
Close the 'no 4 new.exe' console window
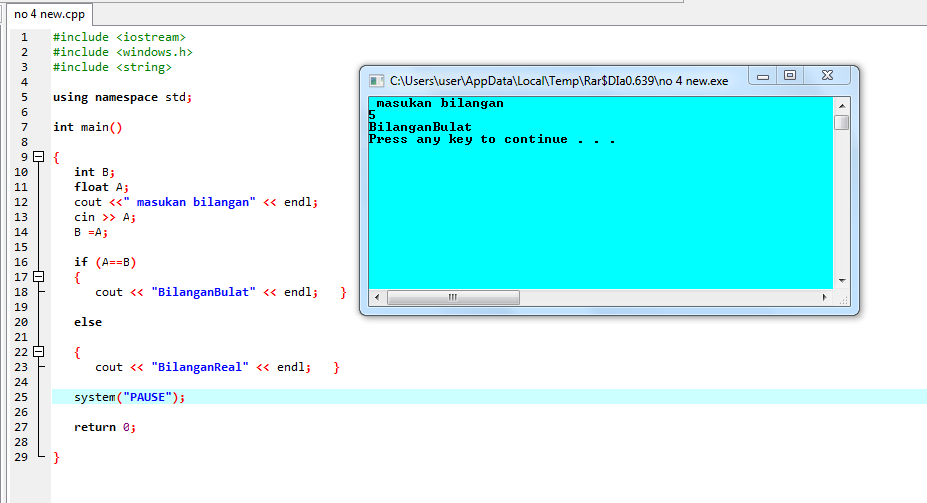click(827, 76)
